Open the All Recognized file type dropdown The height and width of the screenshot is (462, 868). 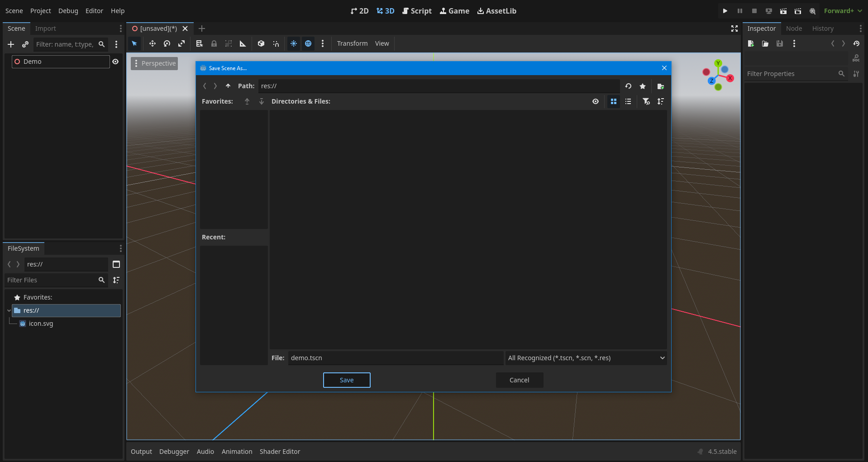586,358
